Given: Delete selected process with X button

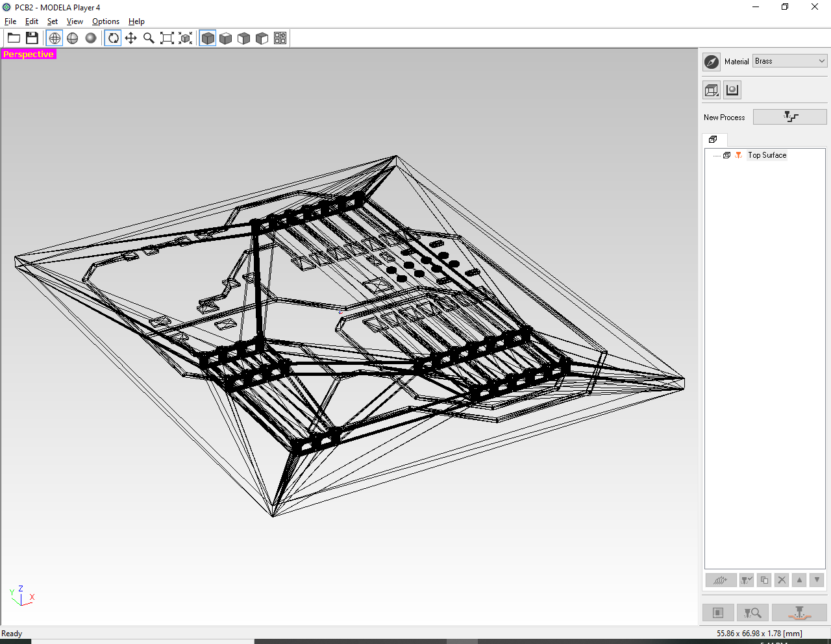Looking at the screenshot, I should tap(781, 580).
